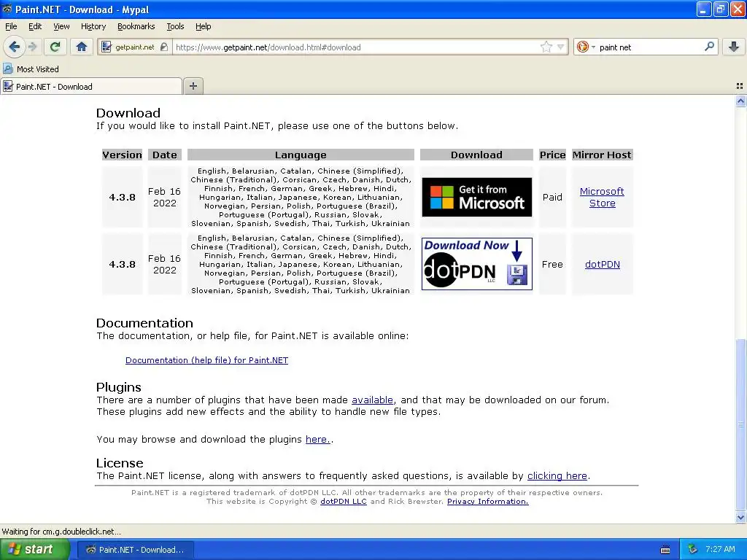Open the Privacy Information link
This screenshot has width=747, height=560.
click(x=488, y=502)
